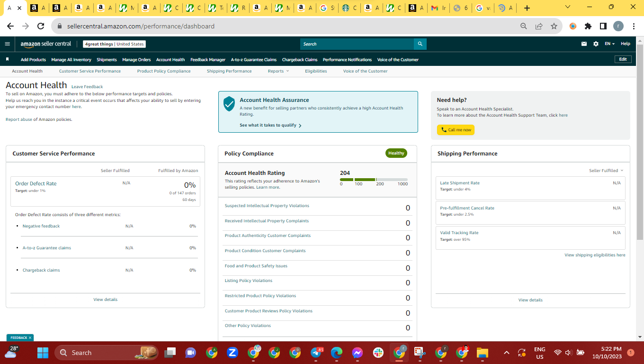Launch Microsoft Edge from the taskbar

click(x=337, y=353)
